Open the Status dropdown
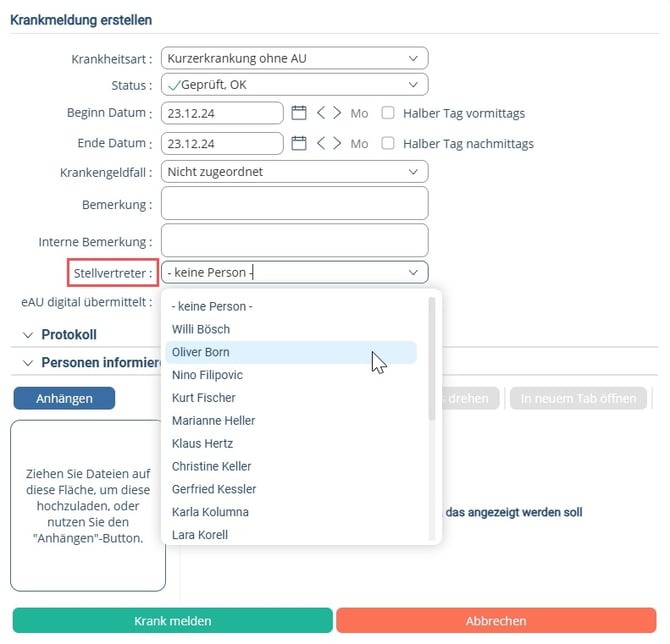Screen dimensions: 670x644 294,85
